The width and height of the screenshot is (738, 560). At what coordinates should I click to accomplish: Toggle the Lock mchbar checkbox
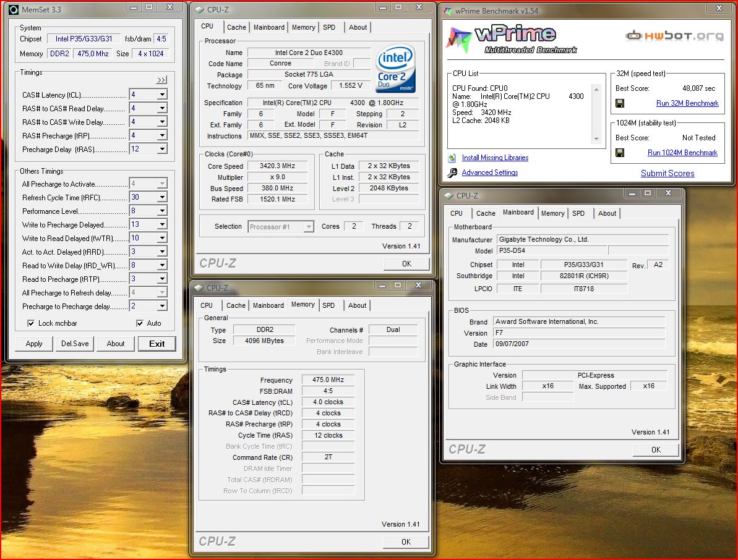coord(31,323)
